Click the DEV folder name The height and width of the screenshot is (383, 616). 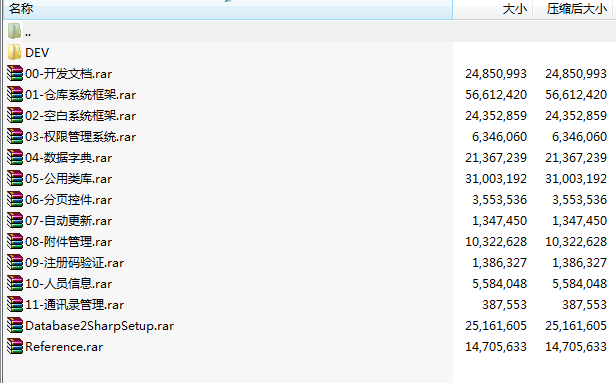click(37, 53)
